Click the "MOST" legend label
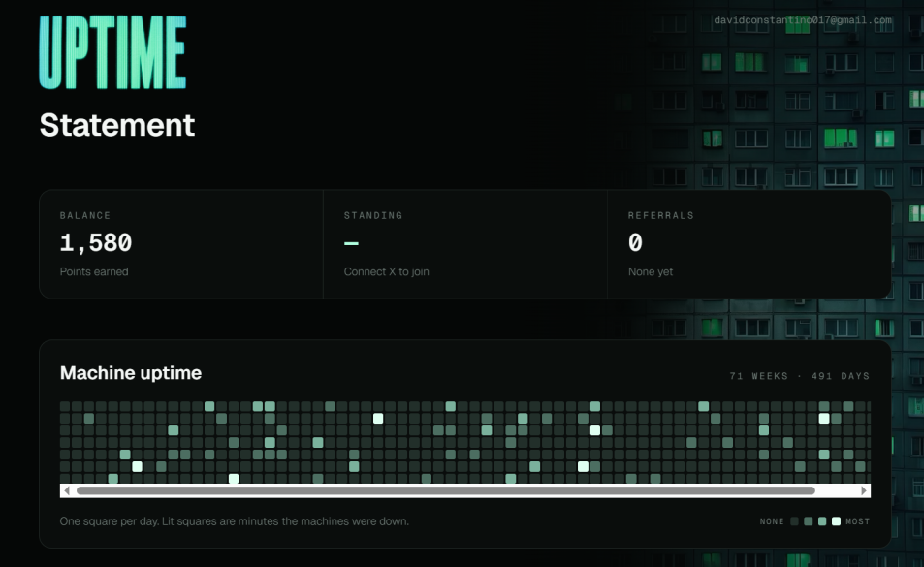The width and height of the screenshot is (924, 567). [857, 521]
